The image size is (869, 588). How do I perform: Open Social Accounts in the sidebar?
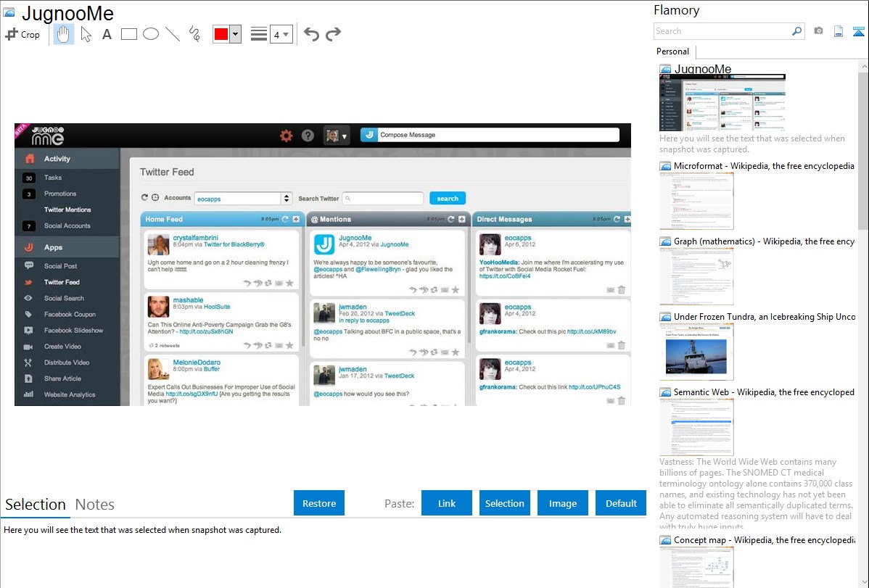[x=67, y=226]
